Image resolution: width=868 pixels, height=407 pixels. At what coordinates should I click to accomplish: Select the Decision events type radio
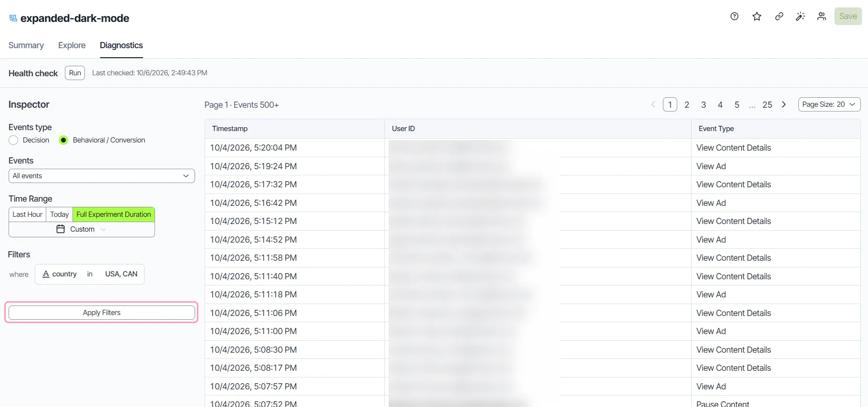(13, 140)
